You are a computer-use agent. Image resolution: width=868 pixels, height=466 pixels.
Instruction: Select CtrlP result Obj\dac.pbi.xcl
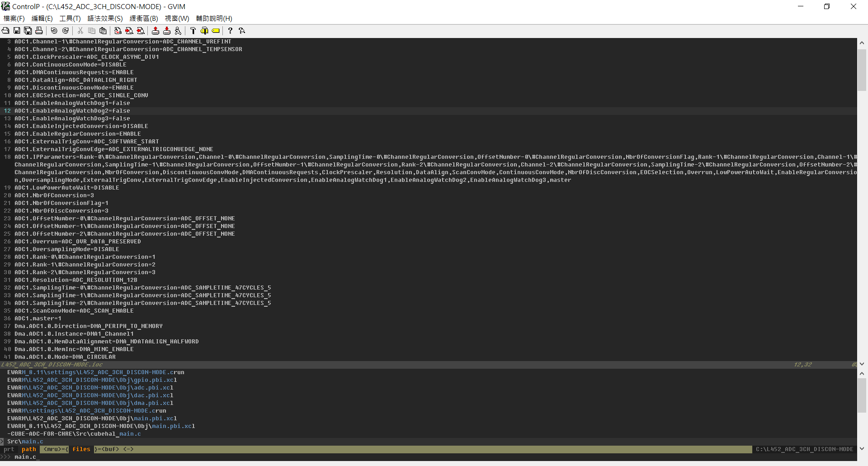[90, 395]
